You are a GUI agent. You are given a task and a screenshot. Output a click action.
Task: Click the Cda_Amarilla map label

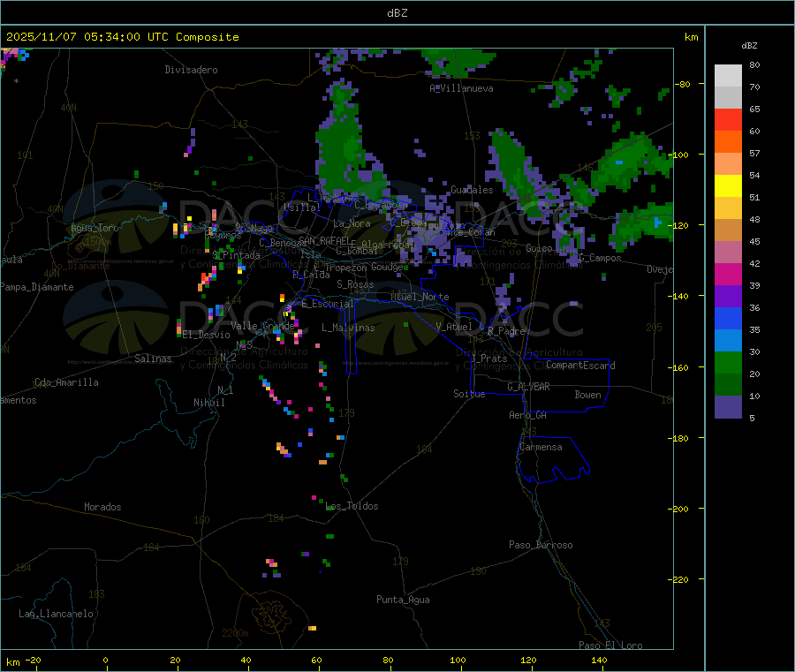pos(66,382)
